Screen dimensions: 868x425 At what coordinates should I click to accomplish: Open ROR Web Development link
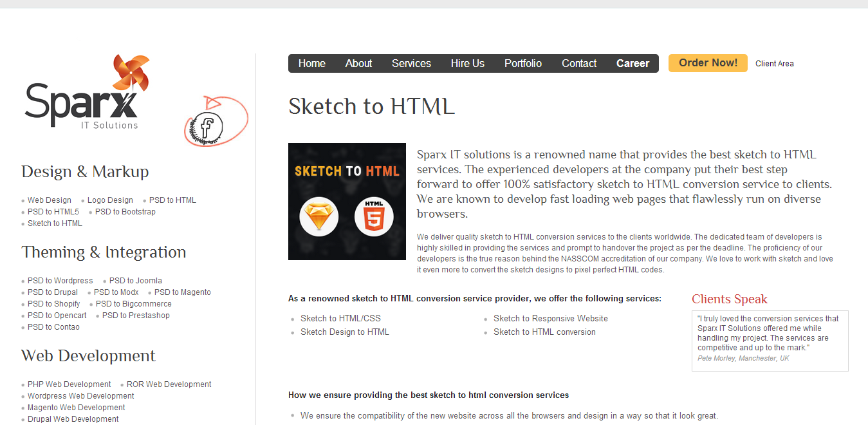point(169,384)
